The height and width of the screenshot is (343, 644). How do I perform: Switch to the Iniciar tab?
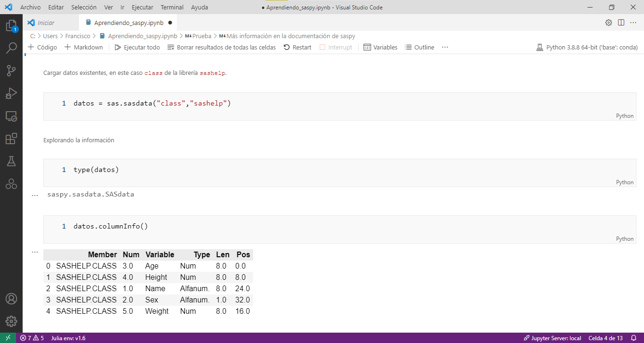coord(51,23)
